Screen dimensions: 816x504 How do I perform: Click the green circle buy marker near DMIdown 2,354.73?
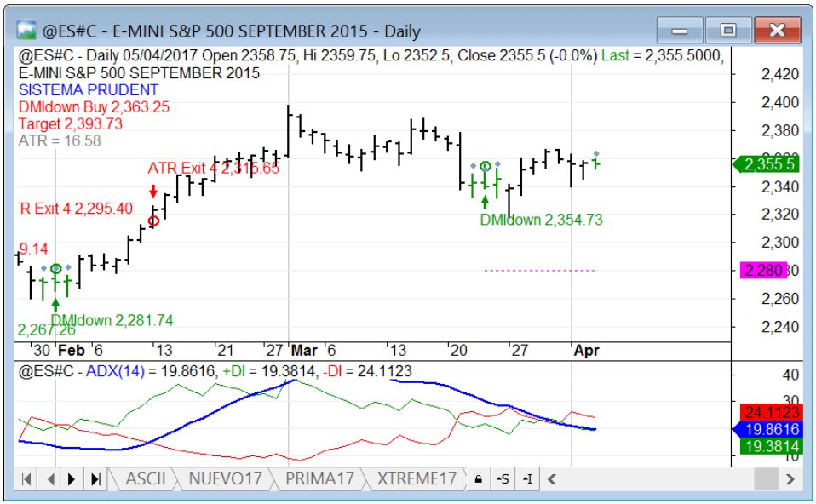pos(486,166)
